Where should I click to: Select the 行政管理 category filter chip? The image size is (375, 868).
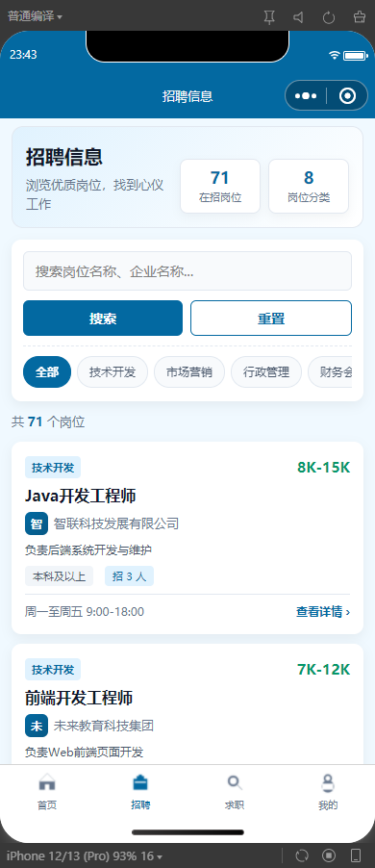(266, 372)
